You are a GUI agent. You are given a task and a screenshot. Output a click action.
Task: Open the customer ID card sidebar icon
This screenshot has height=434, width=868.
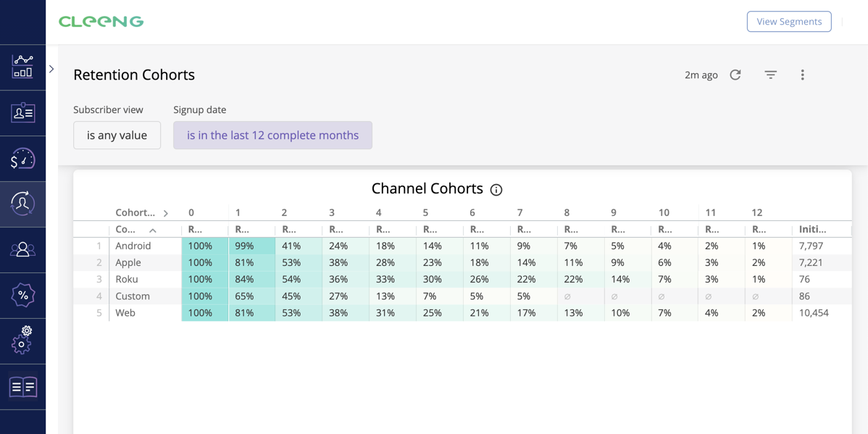[x=22, y=113]
